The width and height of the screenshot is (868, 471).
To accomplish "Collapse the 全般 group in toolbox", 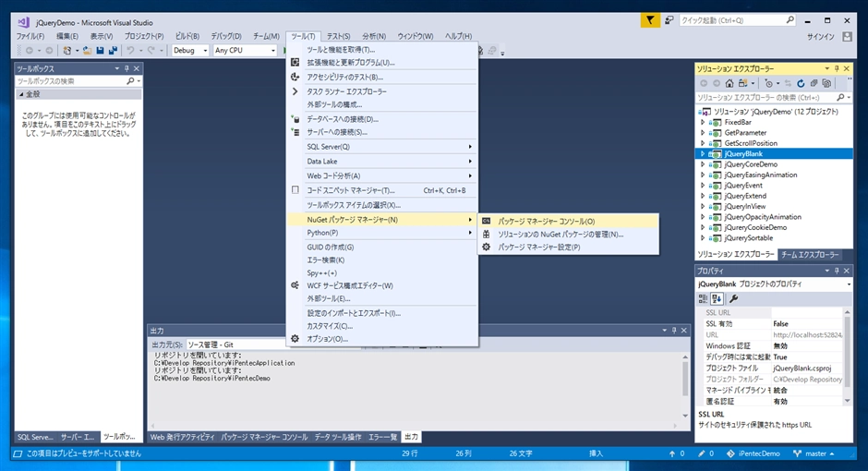I will click(21, 94).
